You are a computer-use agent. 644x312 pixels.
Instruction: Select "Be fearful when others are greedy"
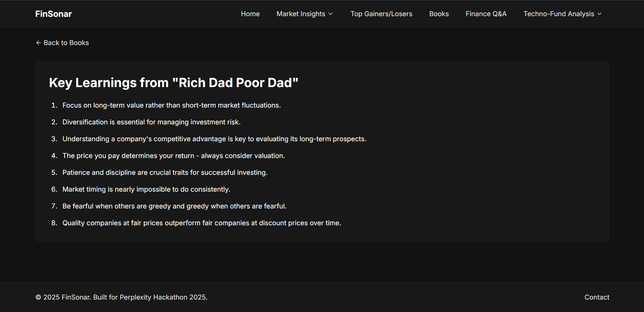coord(175,206)
